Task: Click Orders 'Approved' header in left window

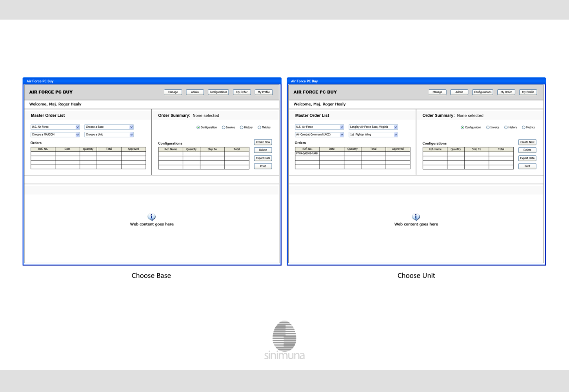Action: (x=133, y=149)
